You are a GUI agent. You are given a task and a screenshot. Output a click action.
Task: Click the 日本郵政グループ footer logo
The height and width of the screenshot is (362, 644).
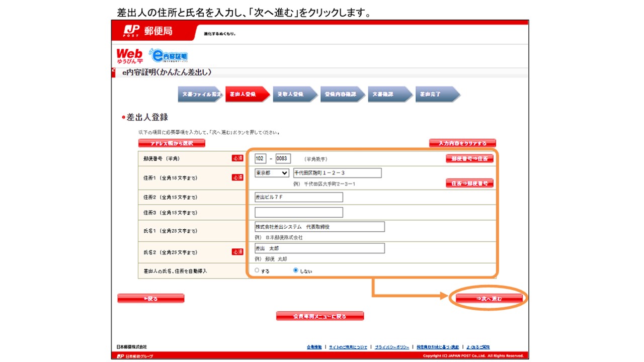click(135, 356)
